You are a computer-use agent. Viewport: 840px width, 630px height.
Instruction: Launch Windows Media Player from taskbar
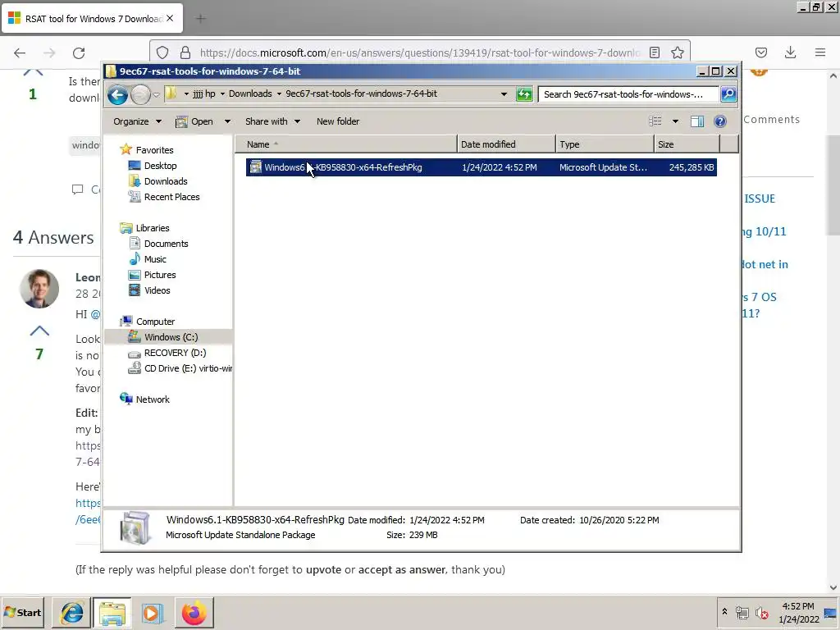(x=152, y=613)
